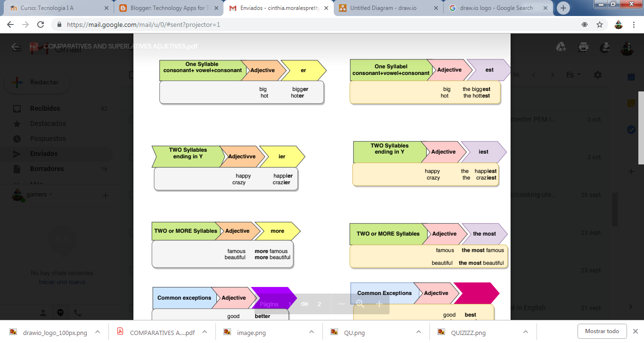
Task: Close the downloads bar
Action: tap(635, 331)
